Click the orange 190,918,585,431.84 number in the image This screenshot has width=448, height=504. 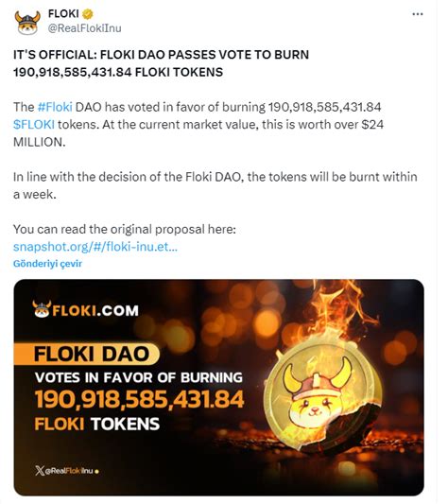[140, 400]
